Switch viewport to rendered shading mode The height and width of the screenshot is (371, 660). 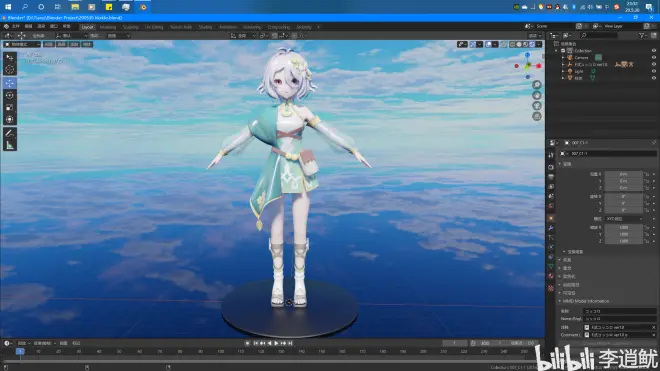coord(532,44)
